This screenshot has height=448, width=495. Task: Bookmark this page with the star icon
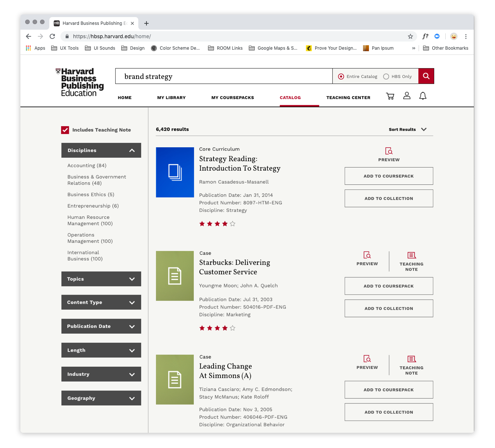tap(410, 36)
